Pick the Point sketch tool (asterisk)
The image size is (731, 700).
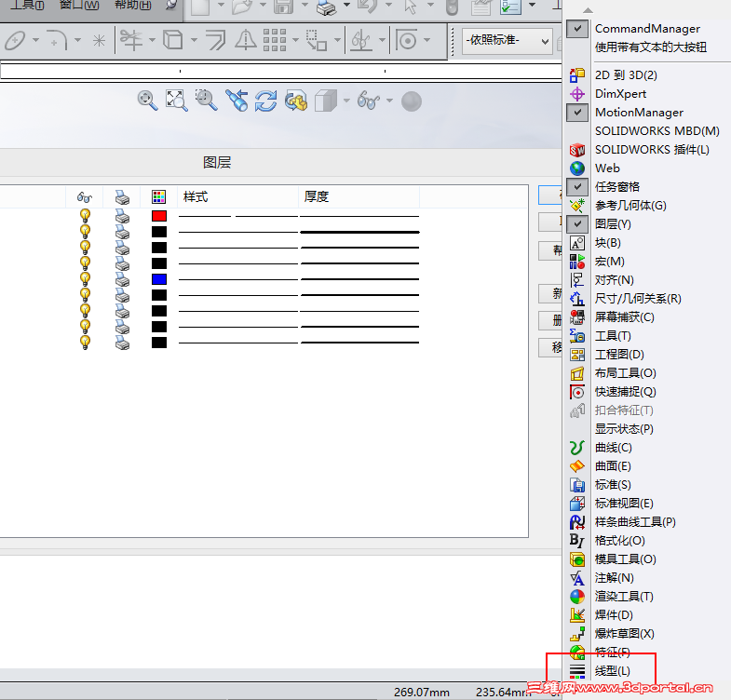[x=99, y=41]
